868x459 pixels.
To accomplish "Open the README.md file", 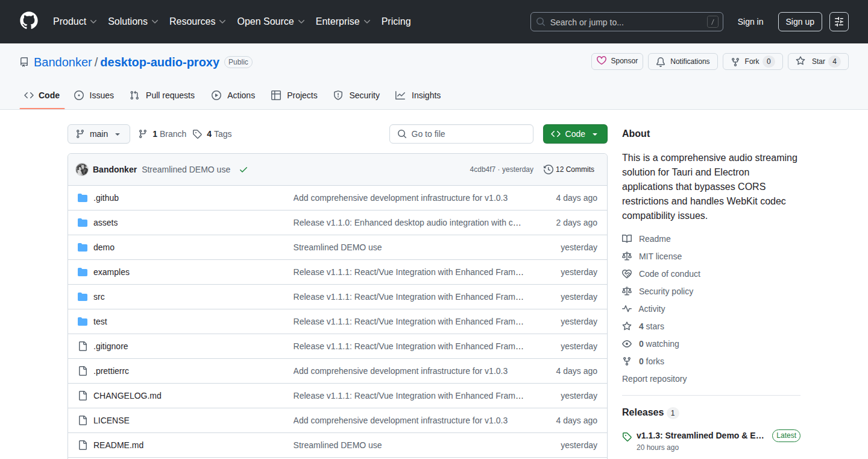I will tap(118, 445).
